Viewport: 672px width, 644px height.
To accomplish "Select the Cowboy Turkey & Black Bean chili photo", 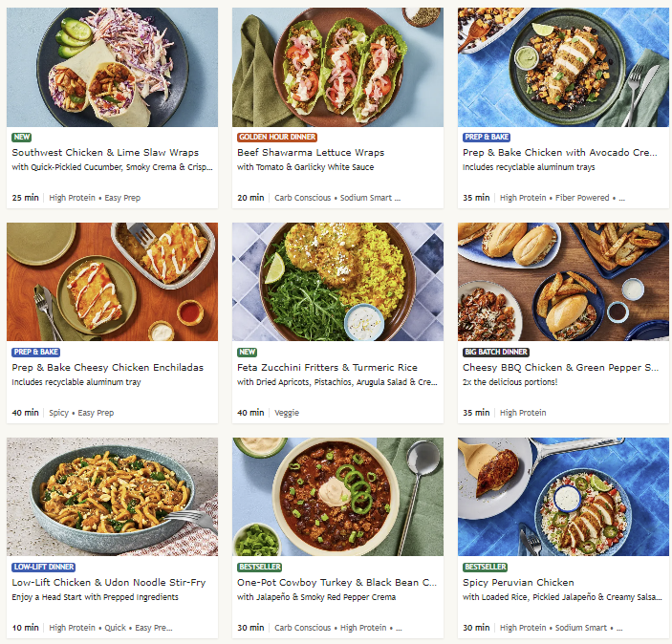I will [x=337, y=497].
